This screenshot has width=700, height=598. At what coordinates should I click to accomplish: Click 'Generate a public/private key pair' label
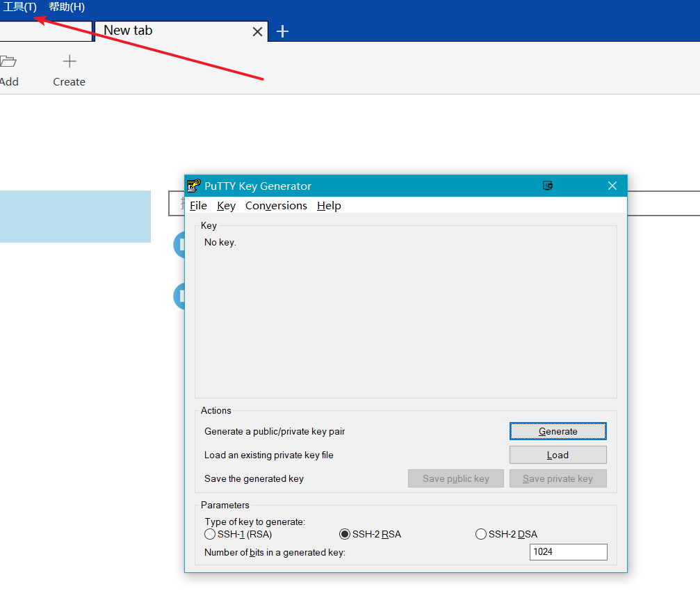pos(275,431)
